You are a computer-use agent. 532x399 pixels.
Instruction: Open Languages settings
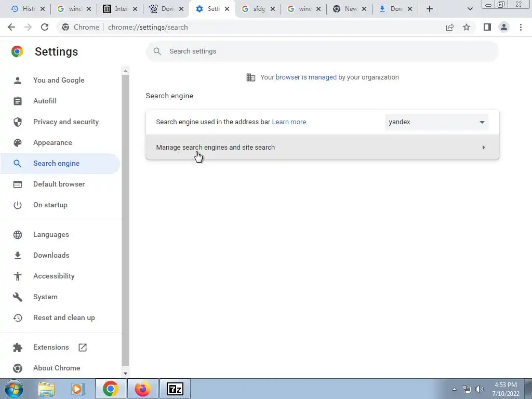click(51, 234)
